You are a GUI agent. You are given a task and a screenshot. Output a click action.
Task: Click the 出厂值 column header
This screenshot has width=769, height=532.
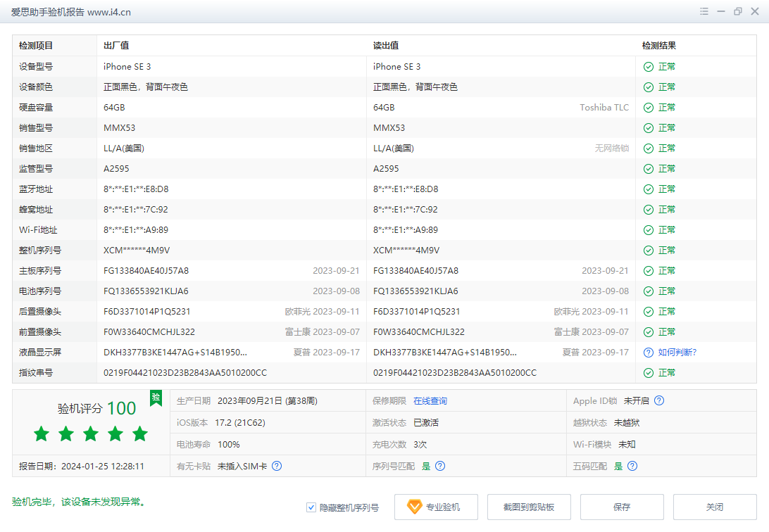point(116,46)
